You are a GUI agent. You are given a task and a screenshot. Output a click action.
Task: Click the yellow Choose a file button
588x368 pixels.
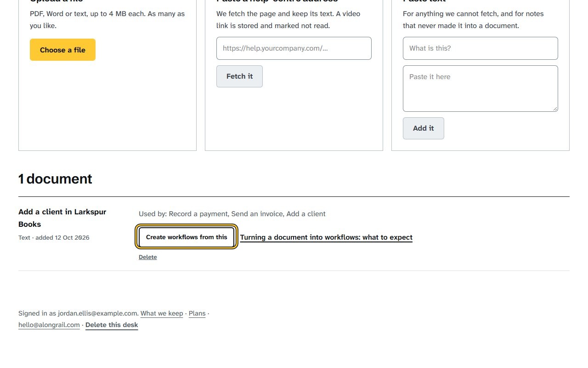(62, 50)
